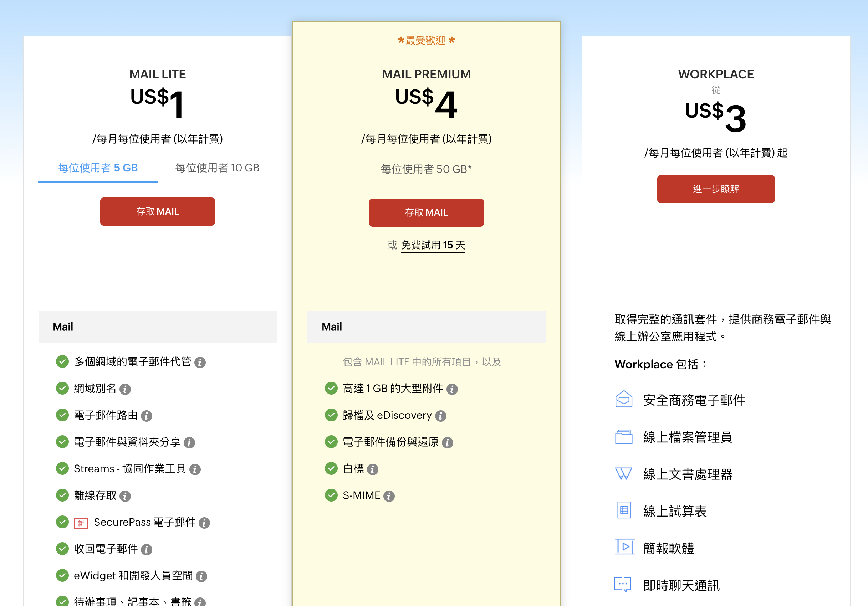The width and height of the screenshot is (868, 606).
Task: Click info icon beside 電子郵件路由
Action: (146, 416)
